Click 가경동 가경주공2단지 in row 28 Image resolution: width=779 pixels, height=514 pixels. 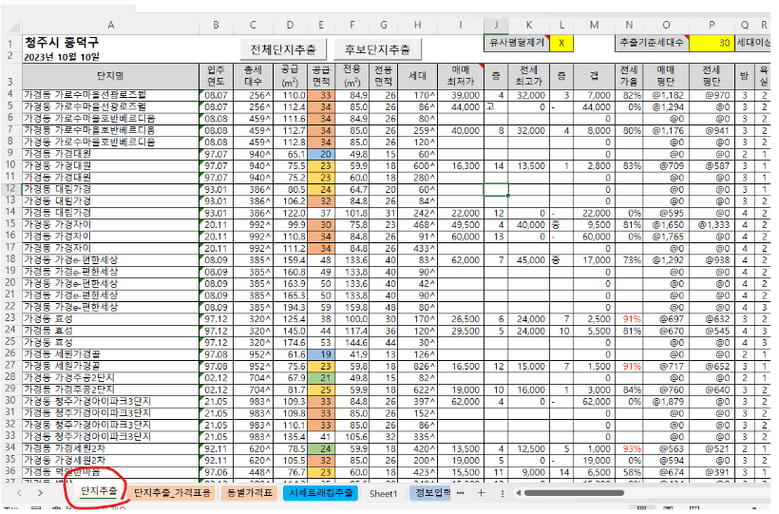pyautogui.click(x=110, y=378)
